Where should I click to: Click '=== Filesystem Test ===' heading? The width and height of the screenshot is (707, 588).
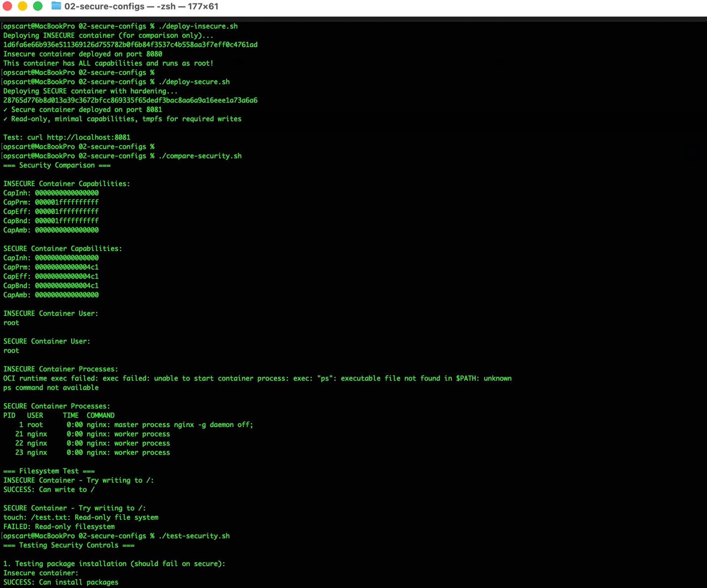pyautogui.click(x=49, y=471)
